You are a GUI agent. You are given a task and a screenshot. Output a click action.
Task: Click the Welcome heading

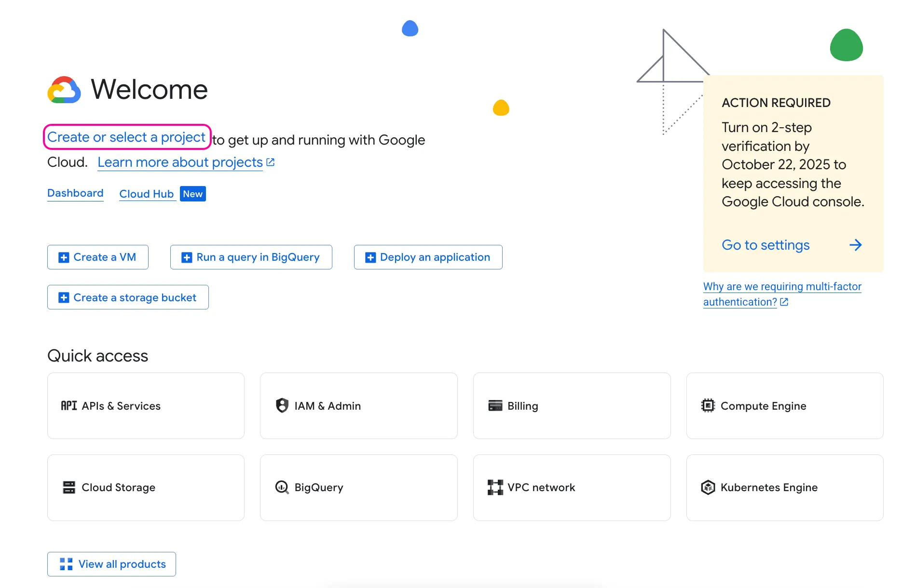tap(150, 90)
